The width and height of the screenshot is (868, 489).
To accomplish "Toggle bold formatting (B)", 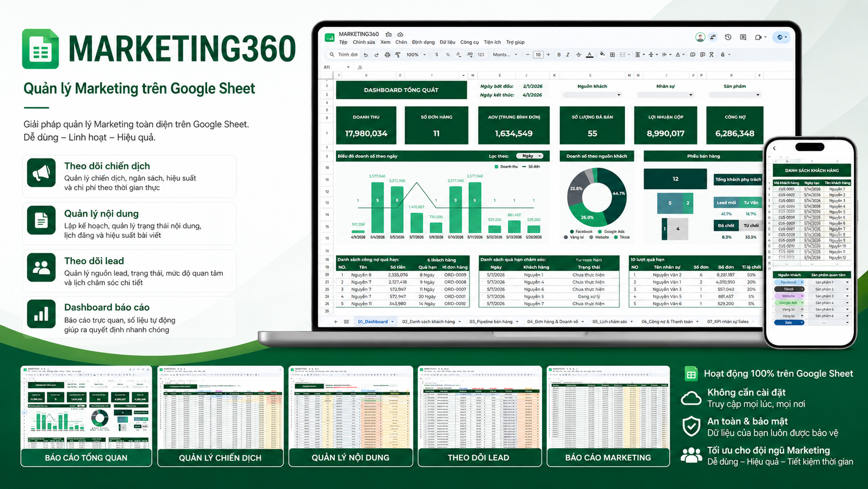I will point(559,55).
